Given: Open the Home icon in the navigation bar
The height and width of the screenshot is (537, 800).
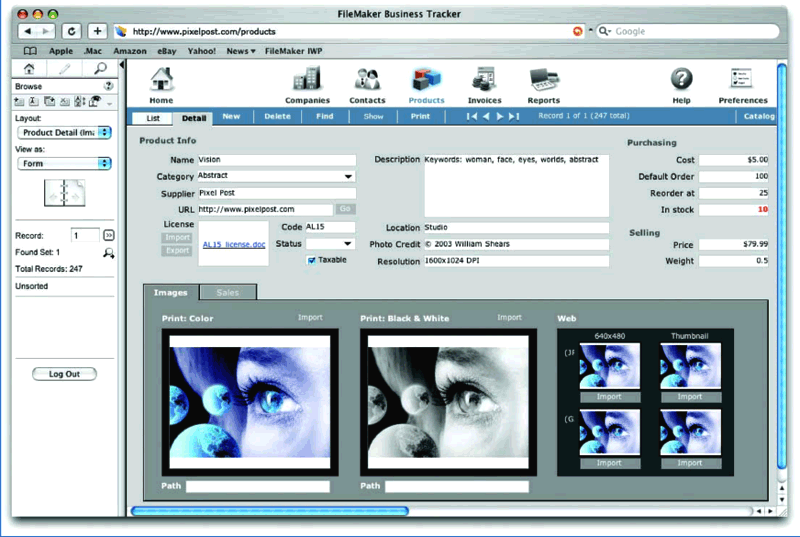Looking at the screenshot, I should click(161, 82).
